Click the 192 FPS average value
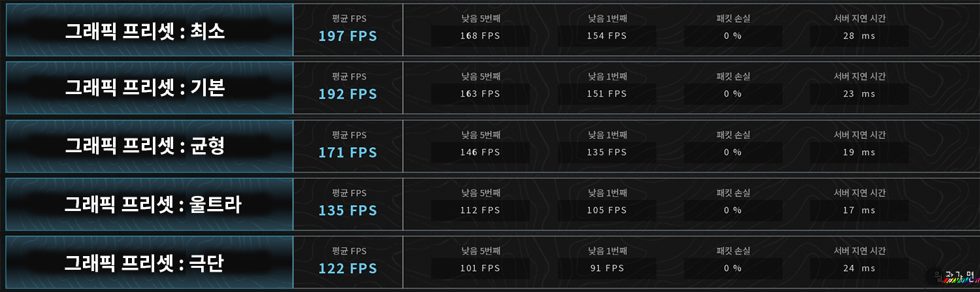This screenshot has width=980, height=292. (348, 94)
